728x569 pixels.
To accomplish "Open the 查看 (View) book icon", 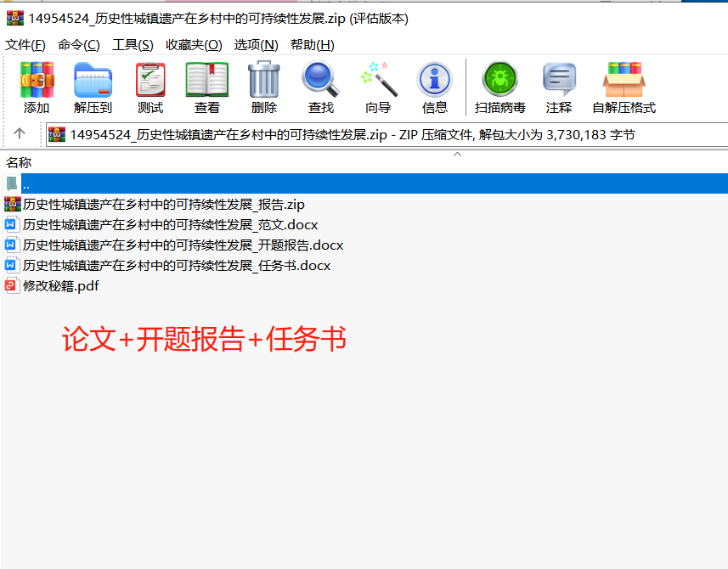I will coord(207,80).
